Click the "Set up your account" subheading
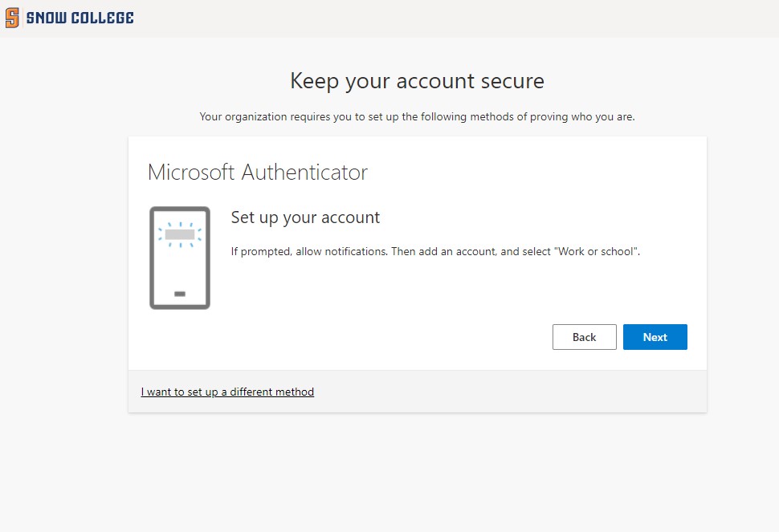Viewport: 779px width, 532px height. pos(305,217)
